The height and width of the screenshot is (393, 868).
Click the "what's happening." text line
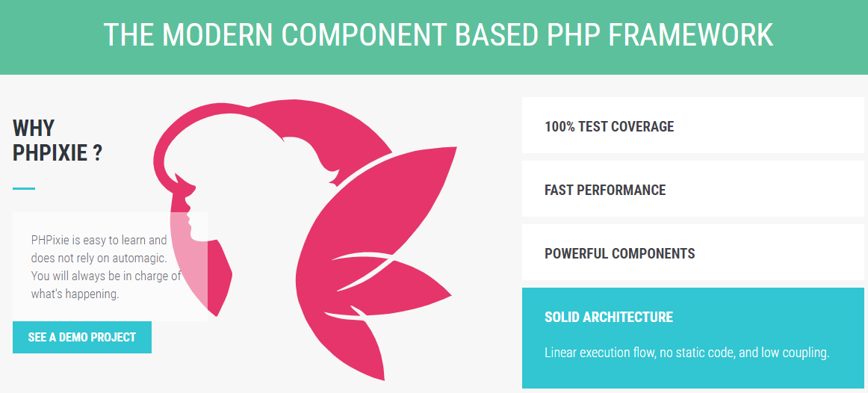(x=75, y=294)
